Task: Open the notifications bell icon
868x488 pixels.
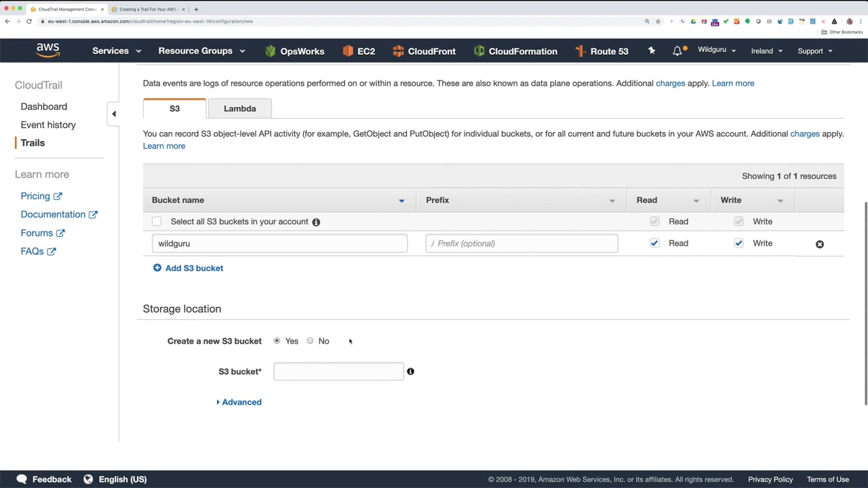Action: point(677,51)
